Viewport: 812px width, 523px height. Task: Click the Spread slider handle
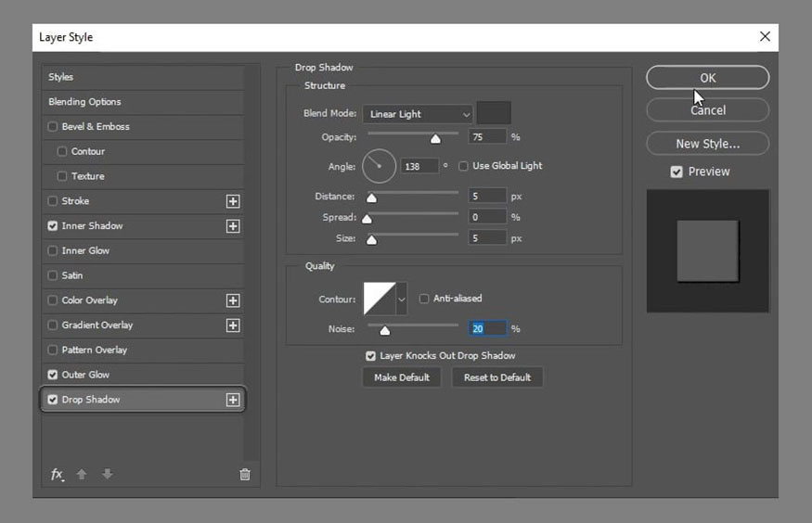click(367, 219)
